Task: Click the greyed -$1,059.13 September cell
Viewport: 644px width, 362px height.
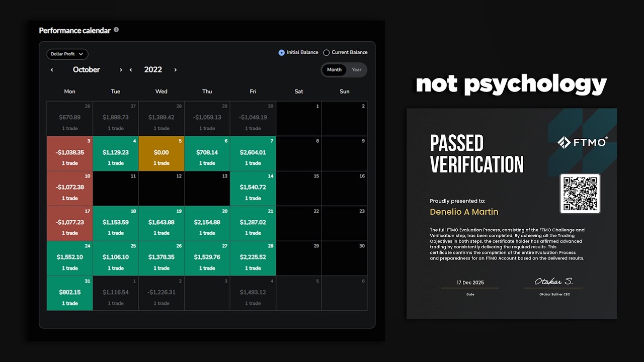Action: point(207,119)
